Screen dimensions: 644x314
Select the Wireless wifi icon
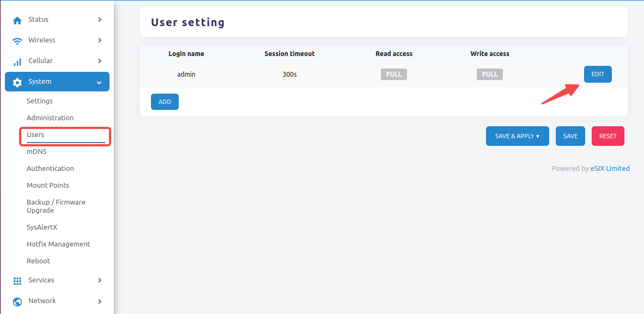point(16,40)
